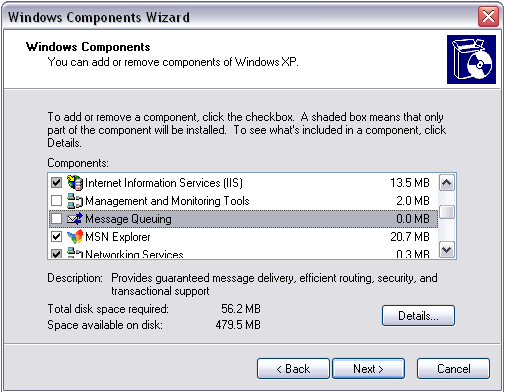
Task: Click the components list scrollbar thumb
Action: pyautogui.click(x=447, y=212)
